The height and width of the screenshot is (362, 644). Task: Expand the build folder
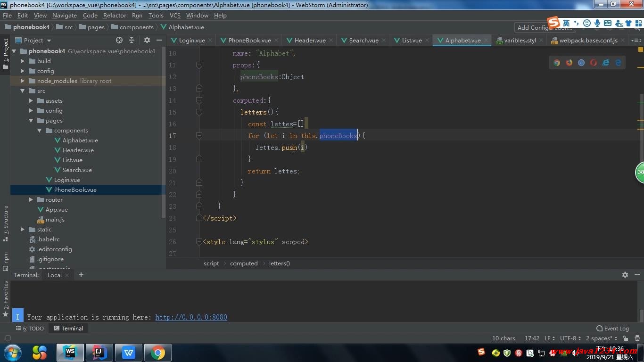22,61
